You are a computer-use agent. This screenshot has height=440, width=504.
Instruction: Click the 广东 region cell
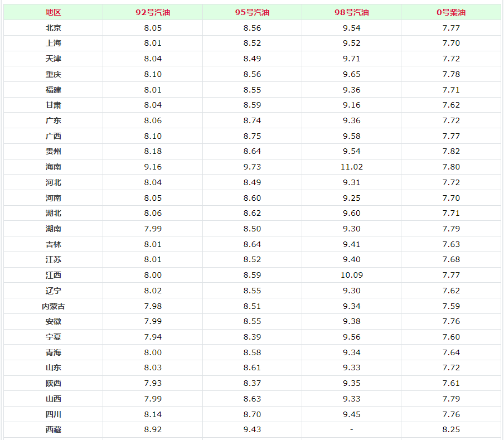pyautogui.click(x=54, y=120)
